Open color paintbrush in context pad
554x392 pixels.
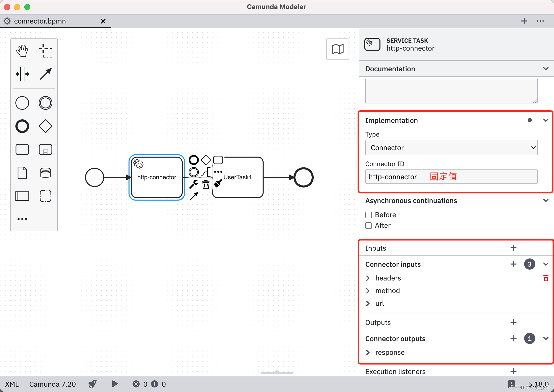pyautogui.click(x=218, y=184)
